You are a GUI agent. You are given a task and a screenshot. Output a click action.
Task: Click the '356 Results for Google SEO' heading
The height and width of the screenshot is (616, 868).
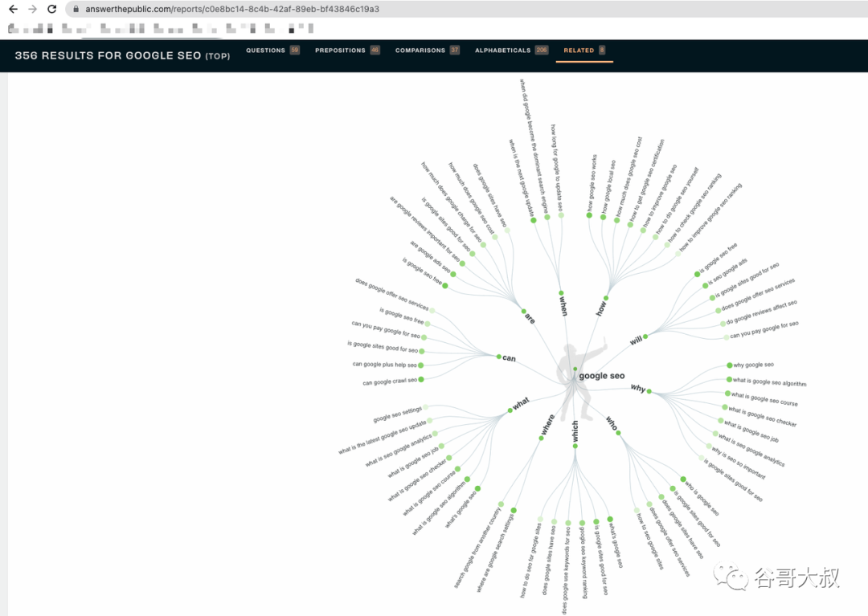point(122,55)
